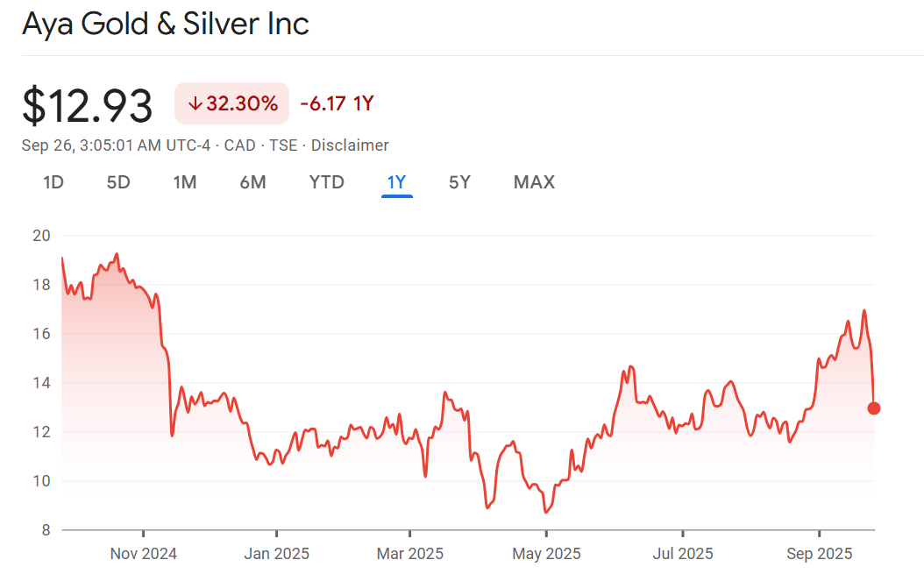924x581 pixels.
Task: Select the 5Y range tab
Action: click(x=459, y=182)
